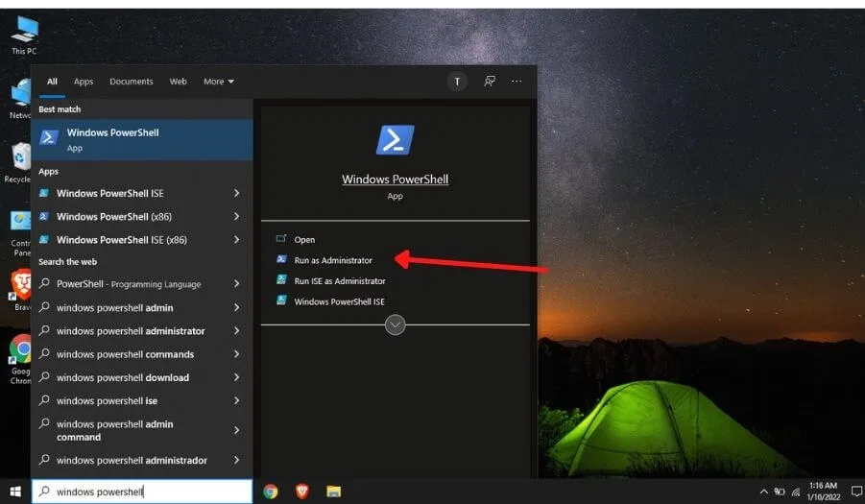
Task: Click inside the taskbar search box
Action: coord(142,492)
